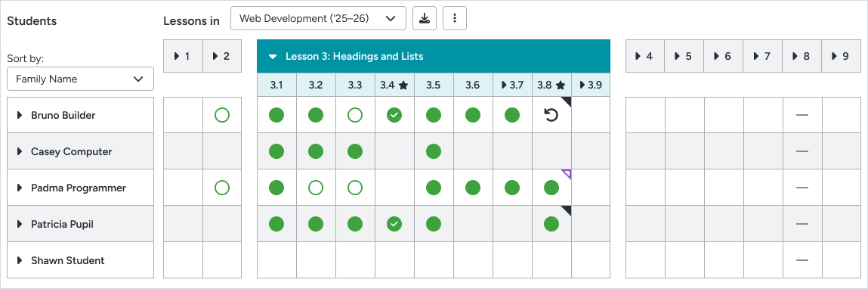Click Padma Programmer's empty circle in 3.2
This screenshot has width=868, height=289.
coord(316,188)
